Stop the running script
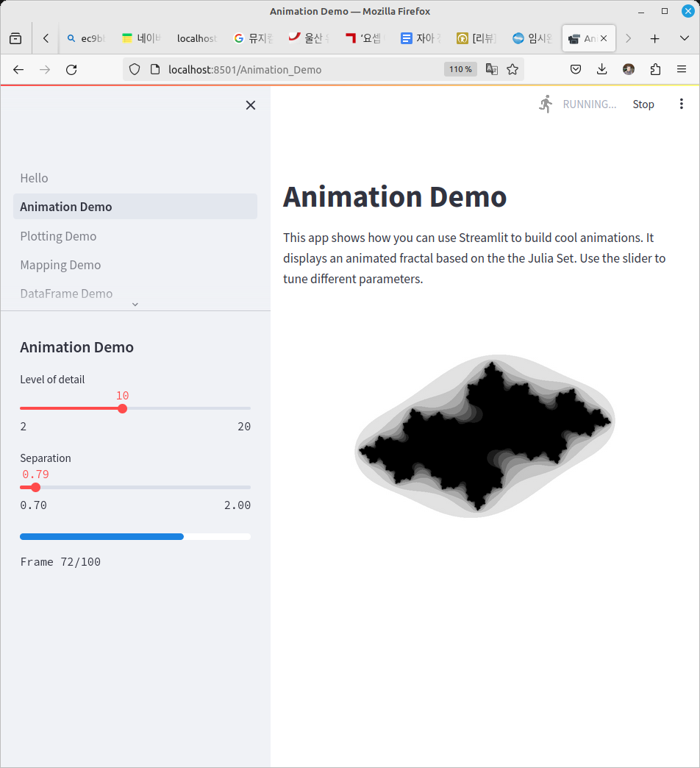700x768 pixels. (643, 104)
